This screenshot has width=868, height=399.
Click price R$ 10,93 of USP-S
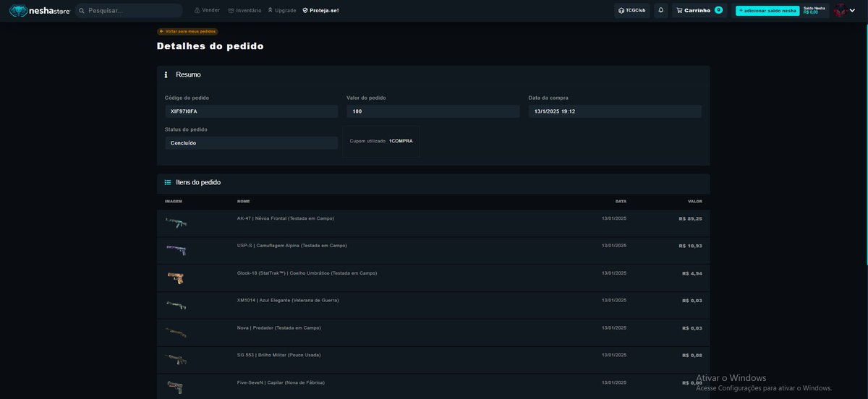point(690,246)
